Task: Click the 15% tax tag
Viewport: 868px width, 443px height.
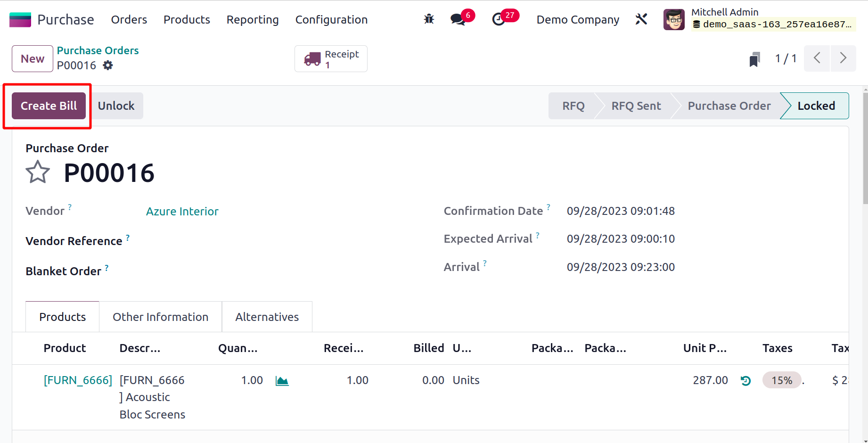Action: click(781, 380)
